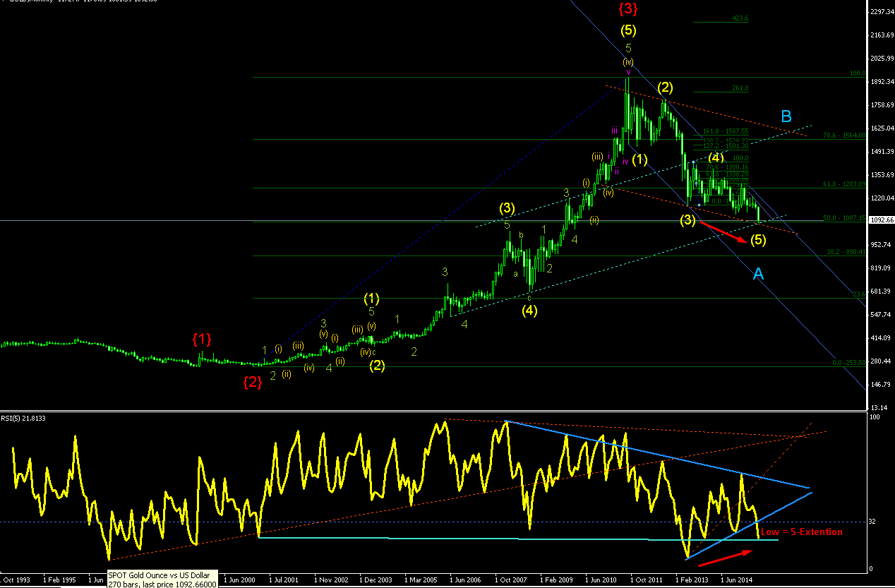This screenshot has width=895, height=588.
Task: Click the '1 Feb 2013' date label
Action: coord(692,579)
